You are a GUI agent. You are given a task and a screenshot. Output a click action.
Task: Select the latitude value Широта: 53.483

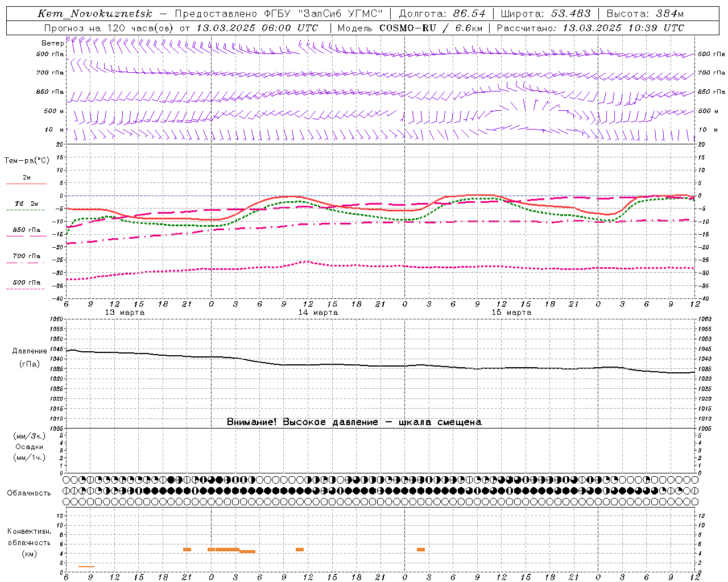[545, 14]
